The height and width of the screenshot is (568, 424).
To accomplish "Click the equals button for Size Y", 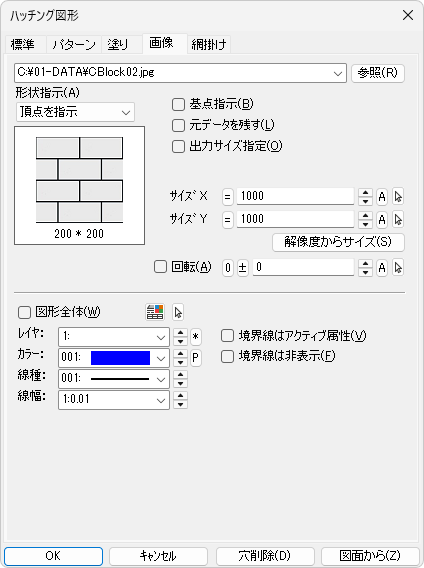I will pyautogui.click(x=227, y=220).
